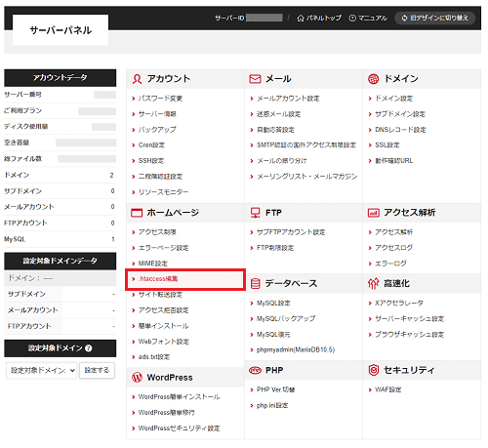The height and width of the screenshot is (448, 488).
Task: Open the 設定対象ドメイン dropdown
Action: pos(42,370)
